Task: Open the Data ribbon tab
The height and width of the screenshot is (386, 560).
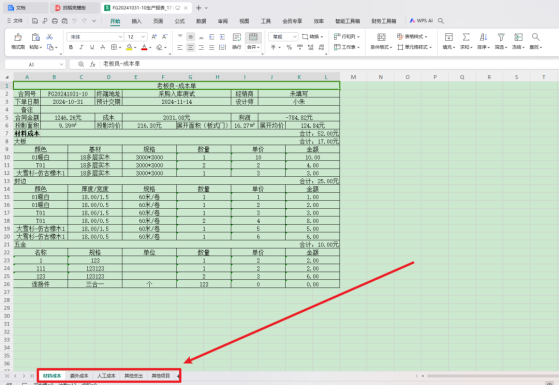Action: [201, 21]
